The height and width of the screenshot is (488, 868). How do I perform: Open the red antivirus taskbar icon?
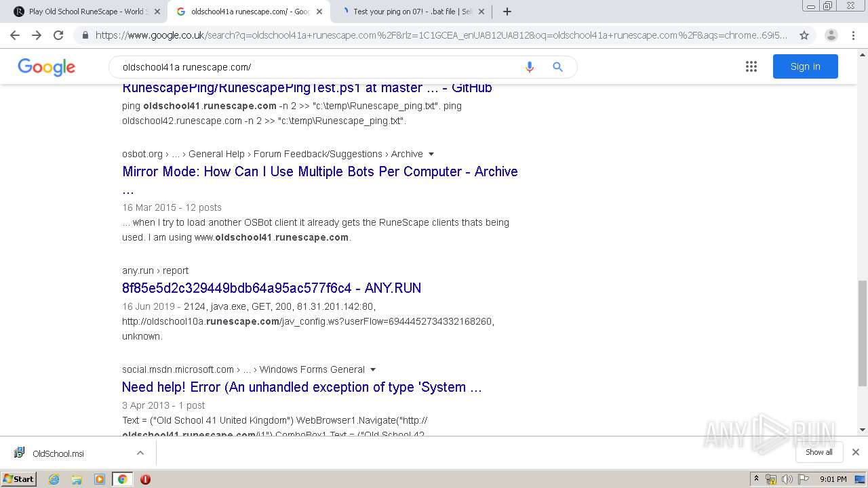click(145, 479)
